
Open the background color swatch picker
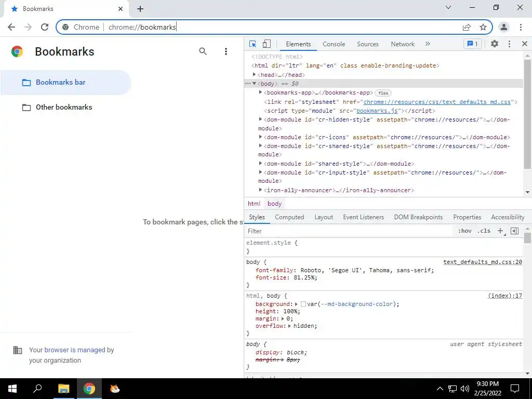pos(303,304)
